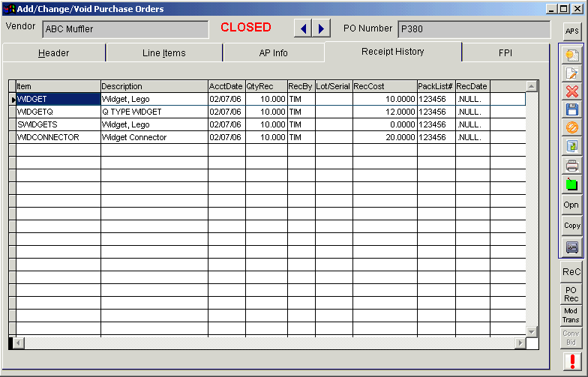Go to next PO with right arrow
The height and width of the screenshot is (377, 588).
[x=321, y=28]
